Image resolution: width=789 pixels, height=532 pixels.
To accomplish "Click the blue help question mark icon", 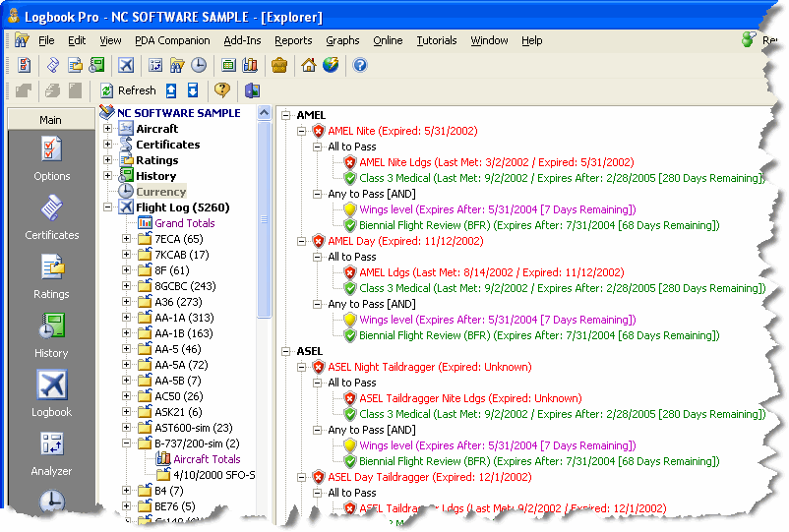I will pyautogui.click(x=360, y=65).
